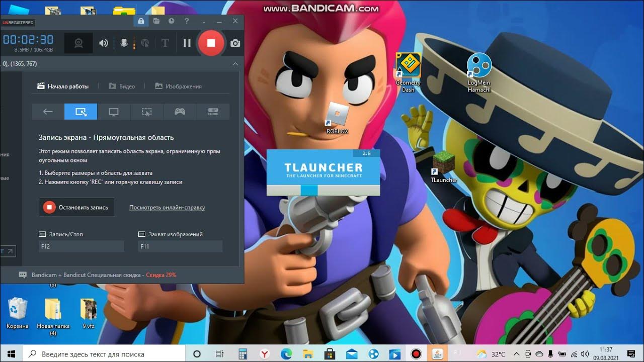Click the Bandicam + Bandicut promo chat icon

point(23,275)
